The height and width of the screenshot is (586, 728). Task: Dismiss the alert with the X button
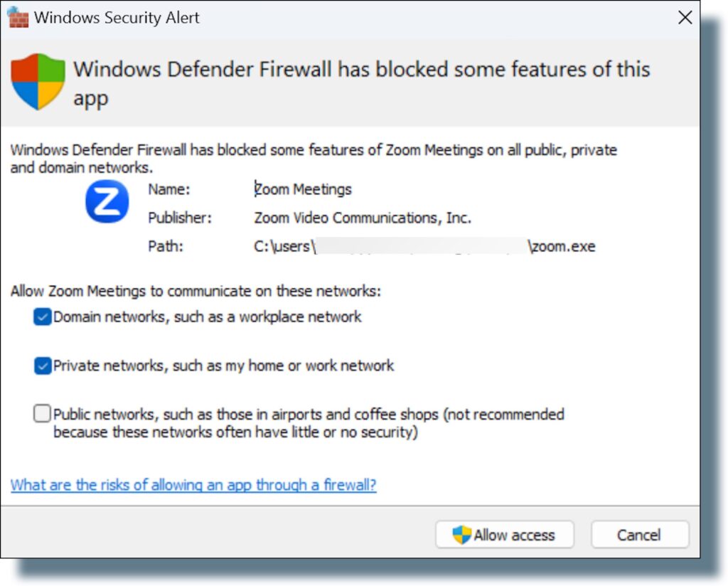click(685, 17)
